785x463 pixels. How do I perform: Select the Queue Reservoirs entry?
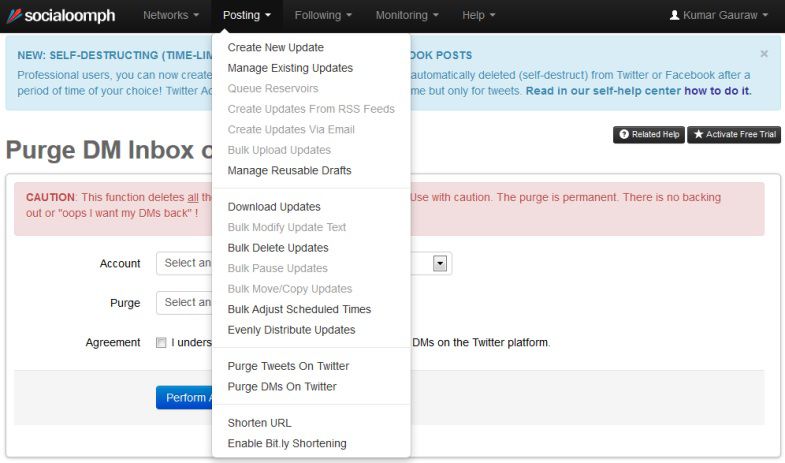(273, 89)
